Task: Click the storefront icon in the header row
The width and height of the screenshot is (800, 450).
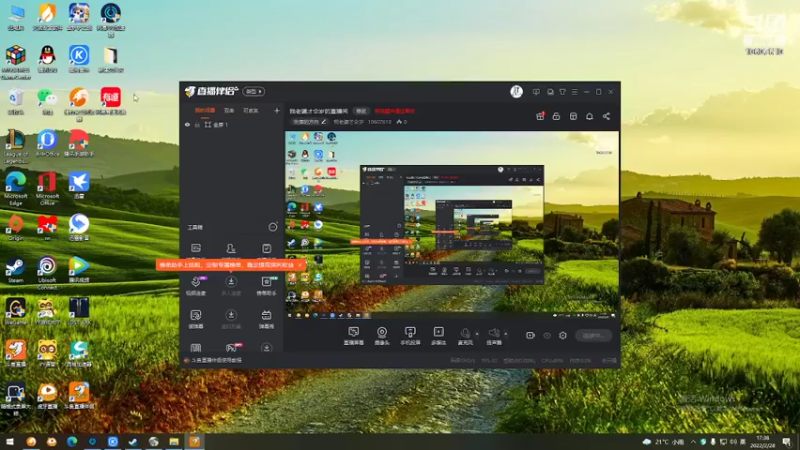Action: 573,116
